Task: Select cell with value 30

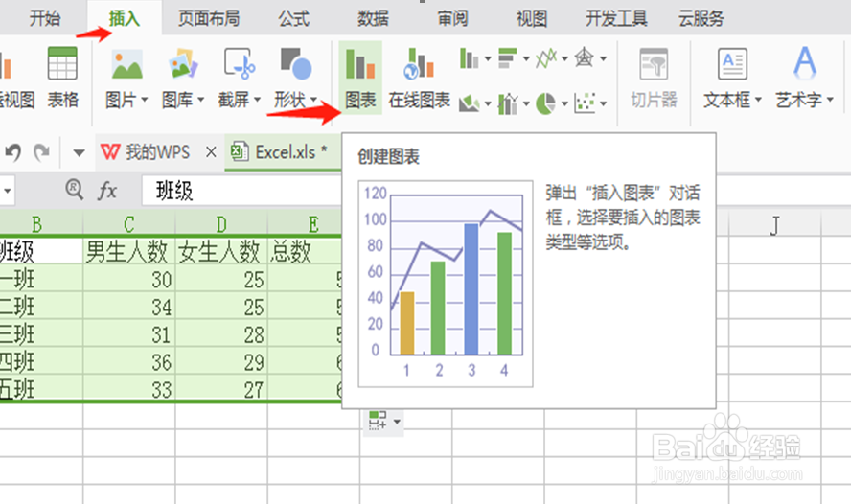Action: (x=129, y=279)
